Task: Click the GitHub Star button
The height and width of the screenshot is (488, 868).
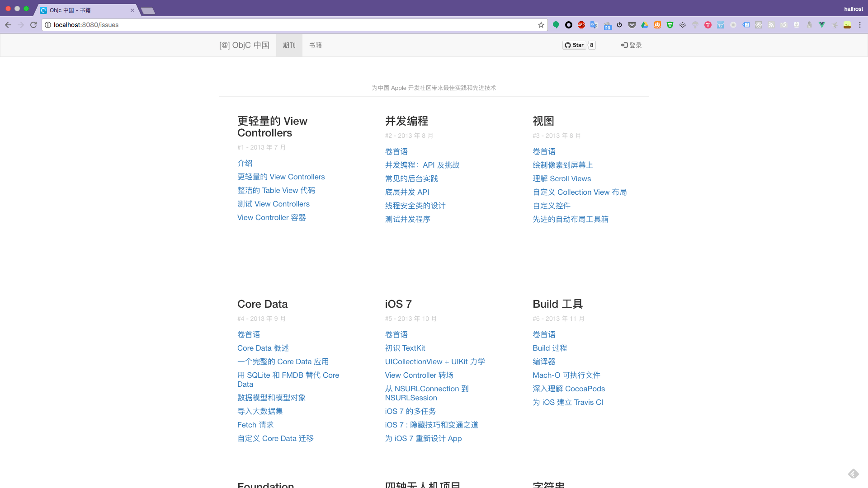Action: click(574, 45)
